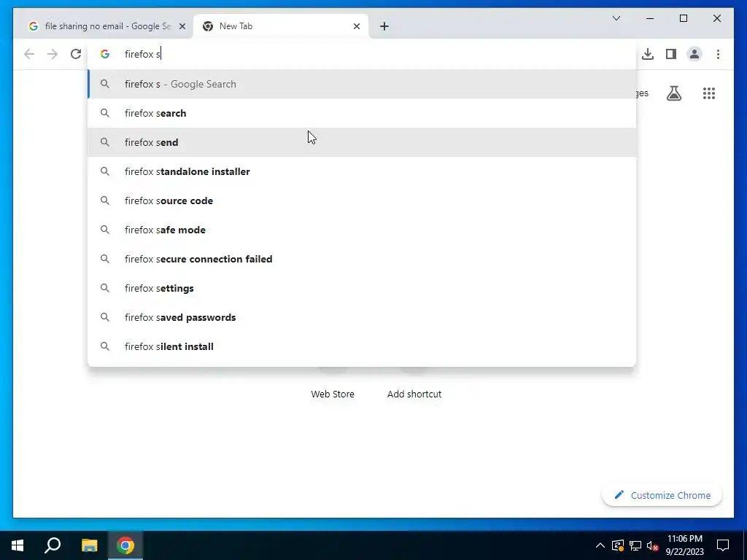747x560 pixels.
Task: Click the browser back arrow
Action: (x=29, y=54)
